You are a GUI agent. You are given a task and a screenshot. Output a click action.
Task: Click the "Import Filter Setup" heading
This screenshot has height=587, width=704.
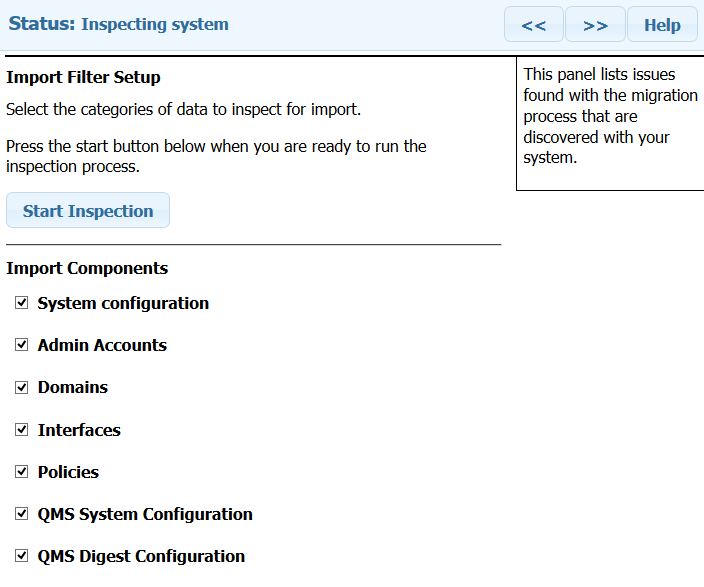coord(83,77)
